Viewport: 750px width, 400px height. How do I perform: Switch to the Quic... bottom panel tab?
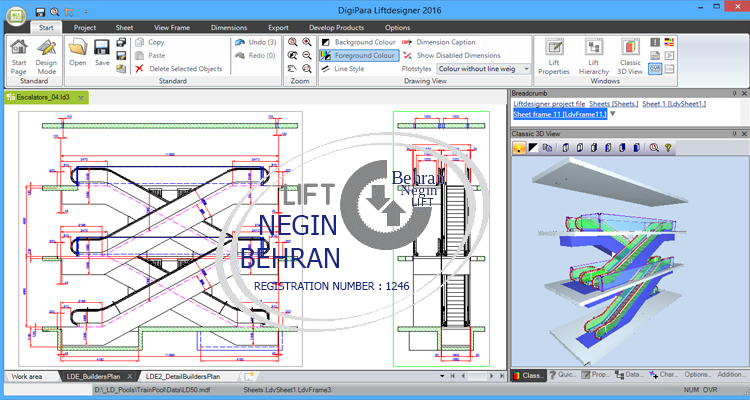click(562, 375)
